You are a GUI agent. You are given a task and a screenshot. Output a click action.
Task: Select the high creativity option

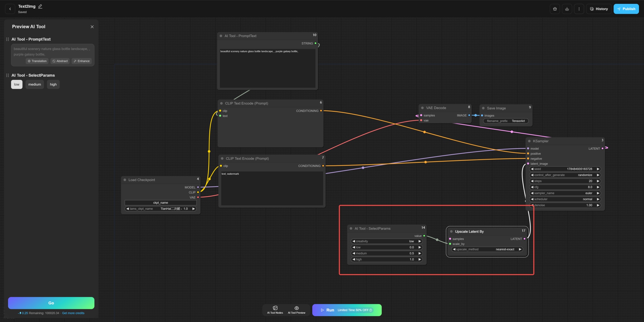tap(53, 84)
